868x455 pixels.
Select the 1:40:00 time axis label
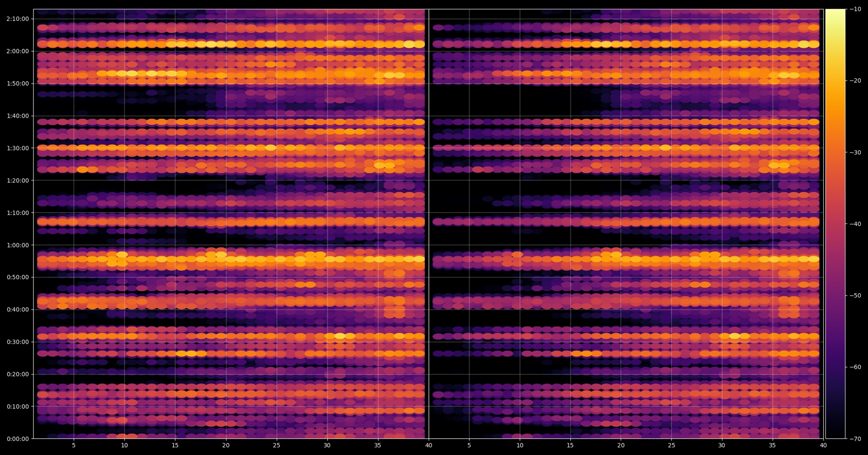click(18, 116)
